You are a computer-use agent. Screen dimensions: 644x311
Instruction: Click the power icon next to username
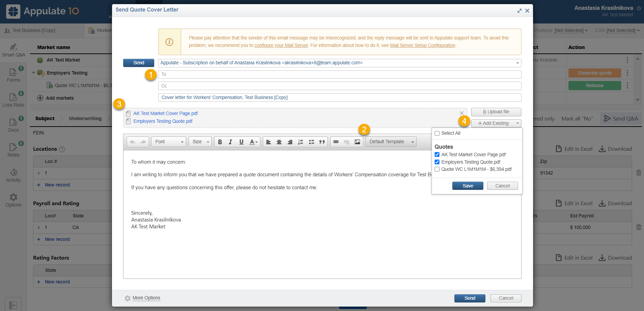point(639,8)
